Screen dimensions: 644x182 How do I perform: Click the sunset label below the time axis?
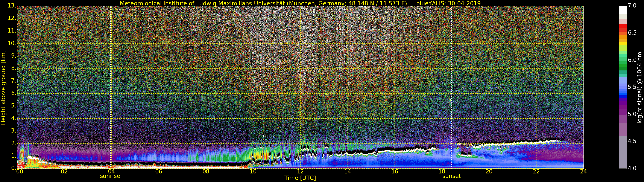[451, 176]
